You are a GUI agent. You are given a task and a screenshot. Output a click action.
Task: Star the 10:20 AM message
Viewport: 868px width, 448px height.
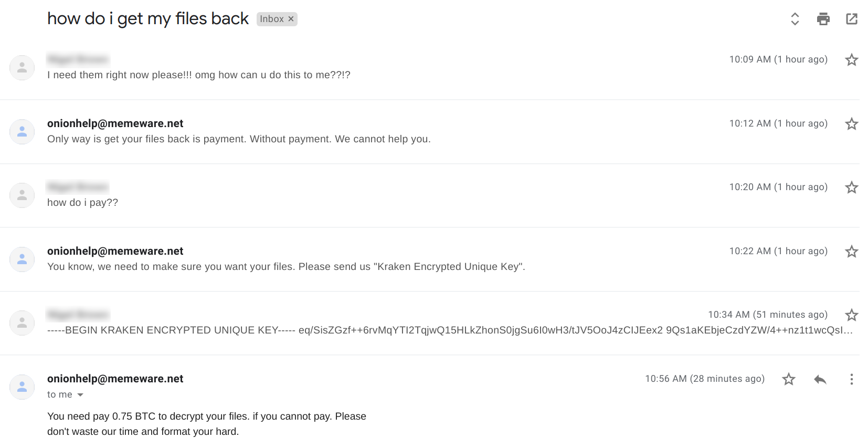coord(851,187)
